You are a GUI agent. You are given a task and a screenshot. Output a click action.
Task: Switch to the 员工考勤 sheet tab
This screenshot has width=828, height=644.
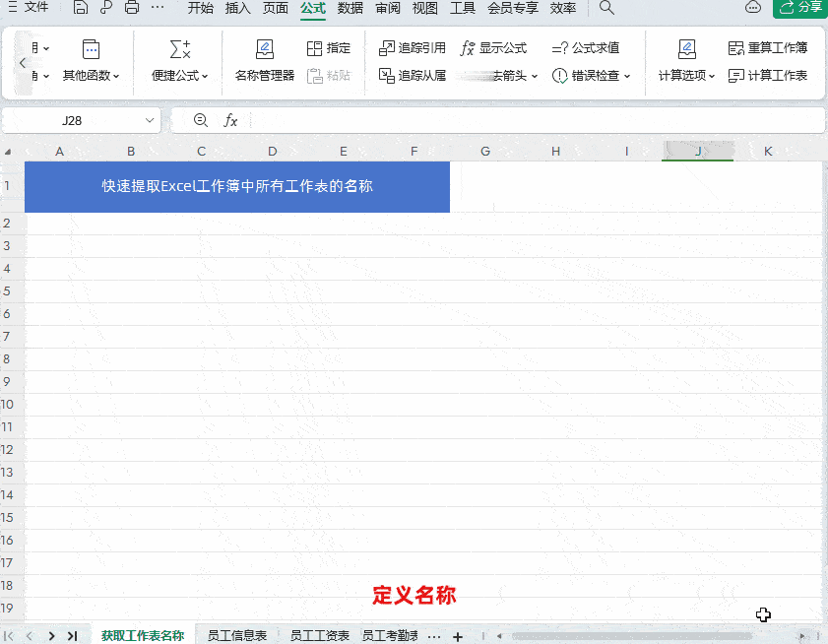click(x=390, y=635)
